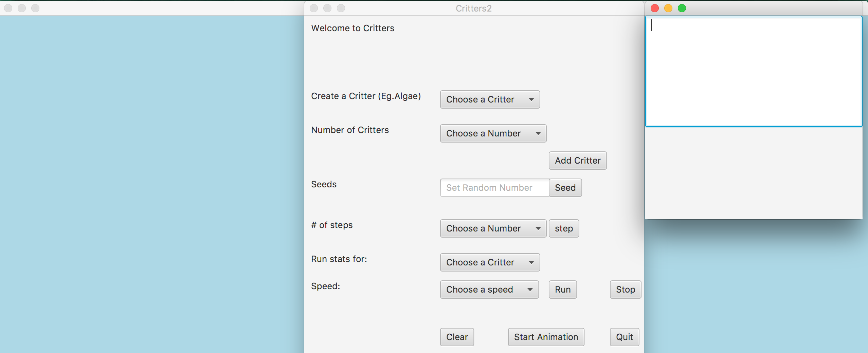The height and width of the screenshot is (353, 868).
Task: Click inside the Set Random Number field
Action: coord(492,188)
